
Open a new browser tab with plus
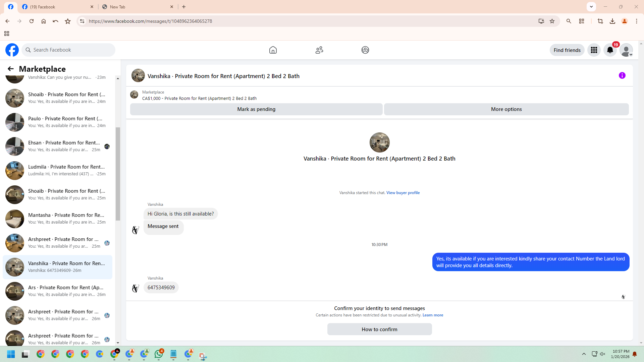click(184, 7)
